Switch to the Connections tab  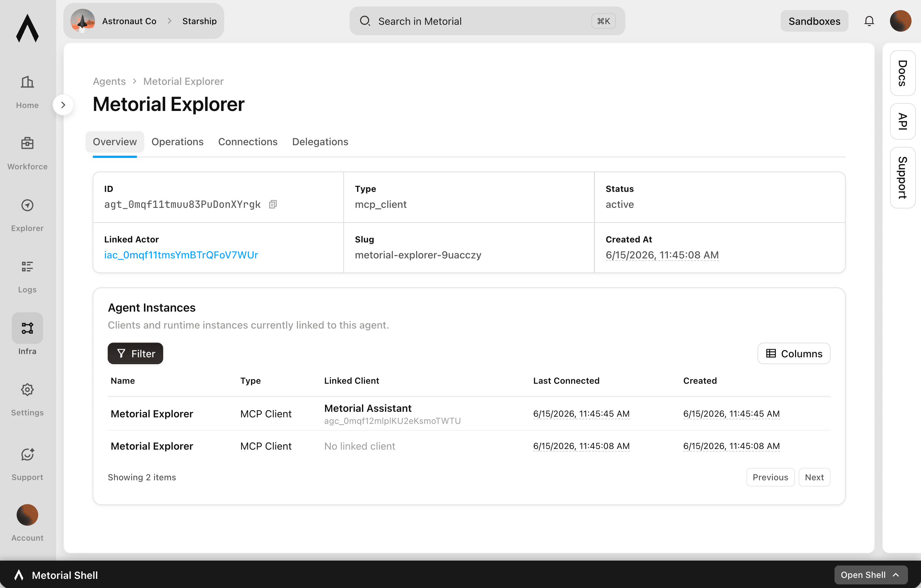[248, 142]
